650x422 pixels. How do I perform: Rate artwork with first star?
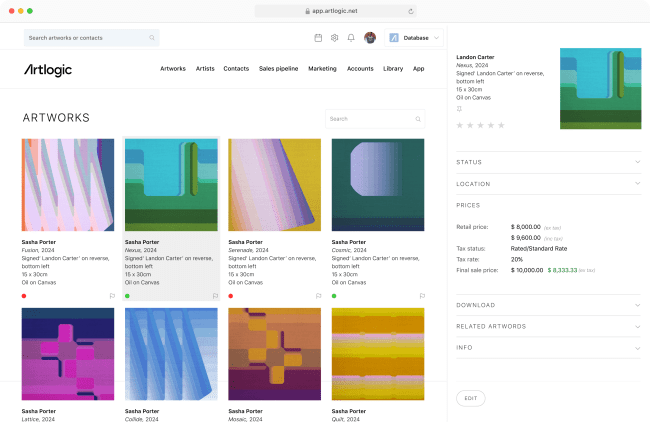point(459,125)
